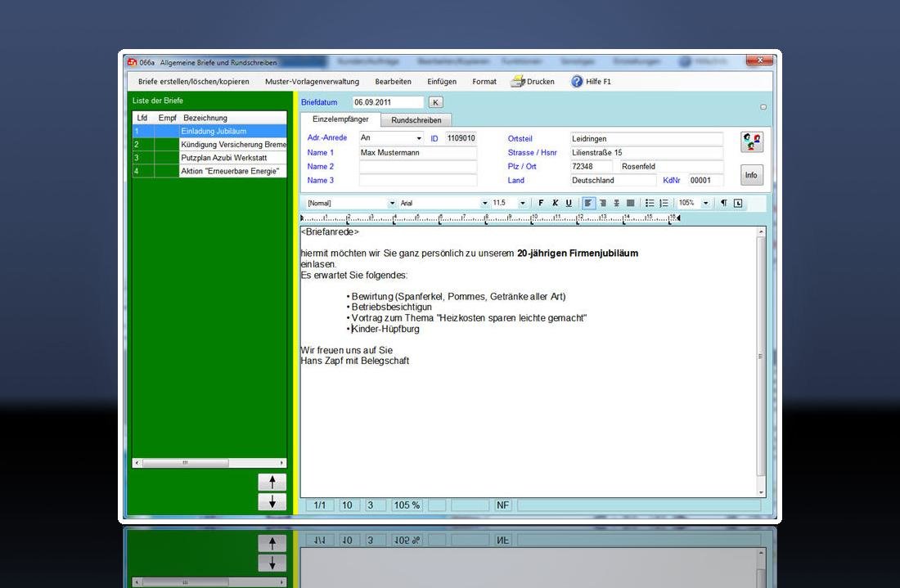
Task: Click the small round button right of Briefdatum row
Action: coord(763,107)
